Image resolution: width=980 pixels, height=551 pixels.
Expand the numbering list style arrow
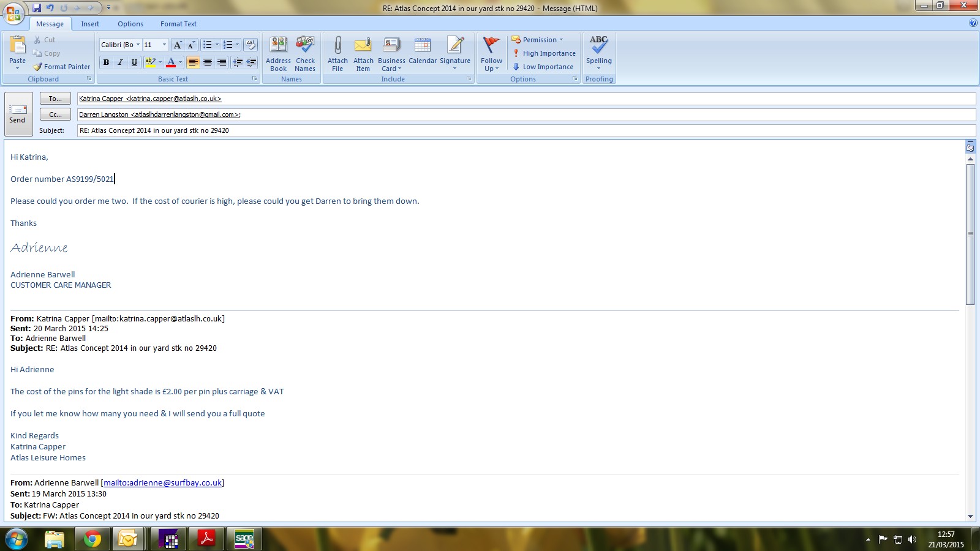tap(237, 45)
